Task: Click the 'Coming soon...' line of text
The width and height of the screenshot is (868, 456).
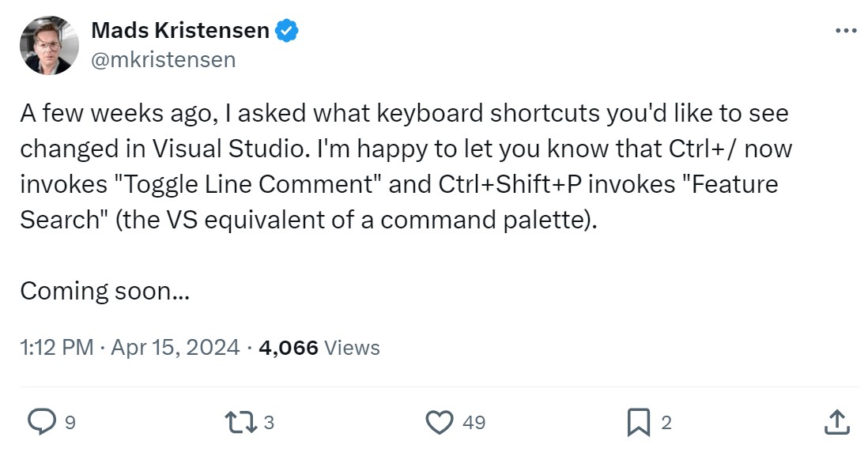Action: 104,291
